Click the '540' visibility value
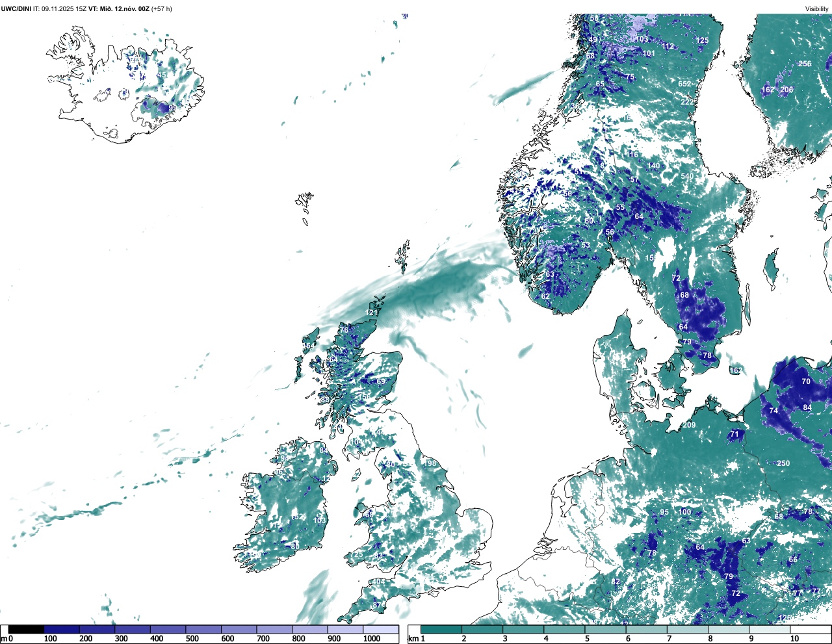832x644 pixels. click(686, 176)
